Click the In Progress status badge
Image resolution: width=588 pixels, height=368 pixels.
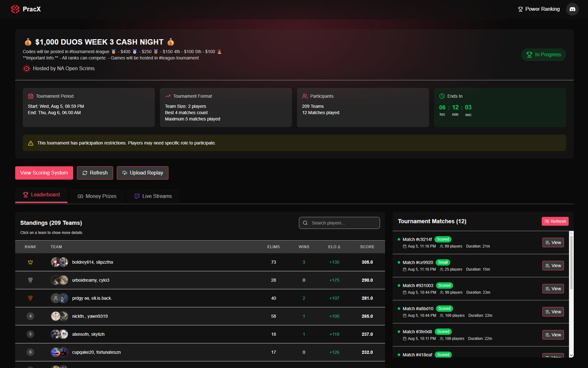(543, 55)
